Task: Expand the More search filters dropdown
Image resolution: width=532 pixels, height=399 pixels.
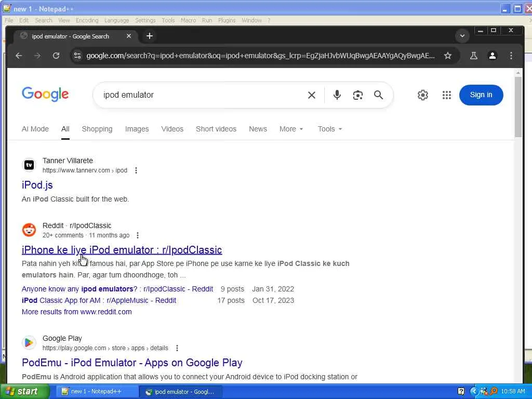Action: point(291,129)
